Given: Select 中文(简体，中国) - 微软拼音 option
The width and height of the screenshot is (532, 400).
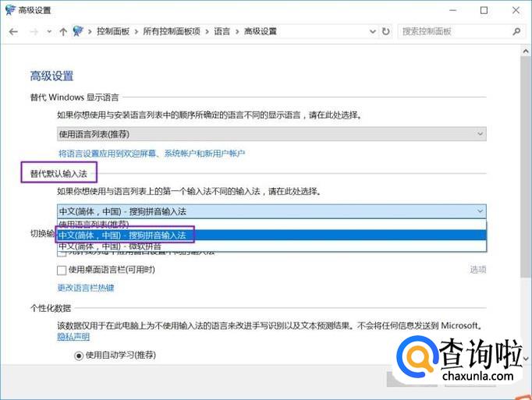Looking at the screenshot, I should [x=271, y=246].
